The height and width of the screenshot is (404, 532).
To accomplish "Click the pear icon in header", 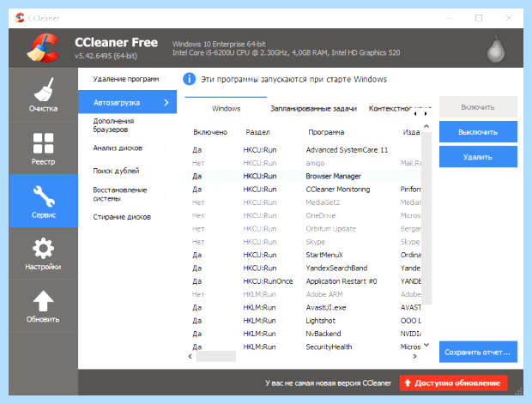I will pos(496,50).
